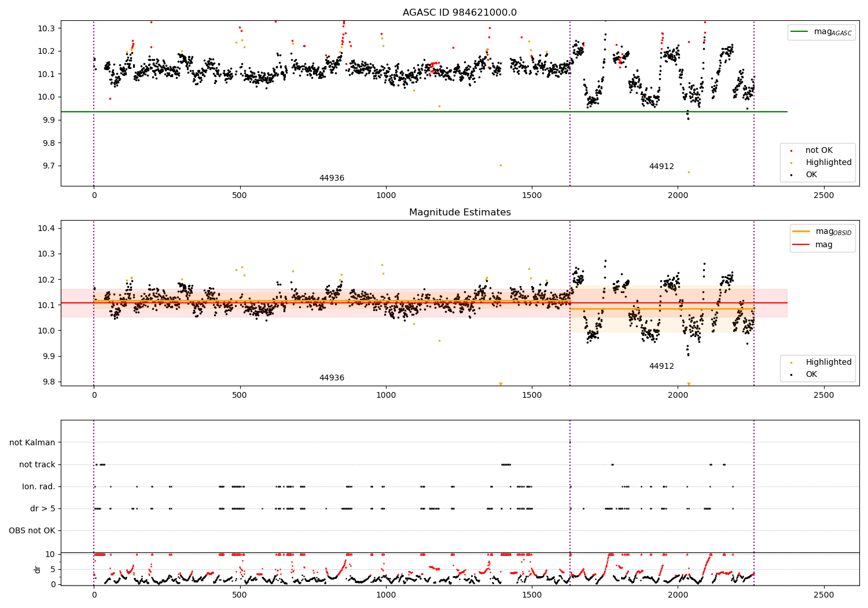The width and height of the screenshot is (868, 608).
Task: Select the 5 tick on the dr axis
Action: (53, 570)
